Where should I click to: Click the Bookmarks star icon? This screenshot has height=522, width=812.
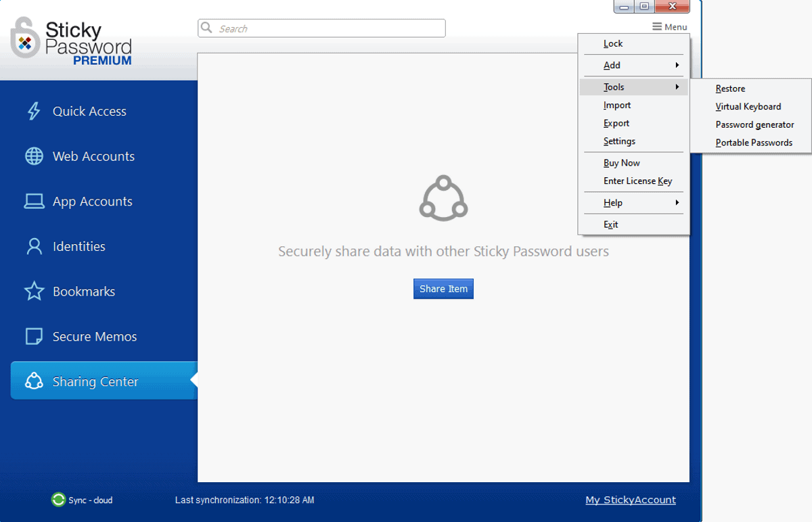coord(34,291)
